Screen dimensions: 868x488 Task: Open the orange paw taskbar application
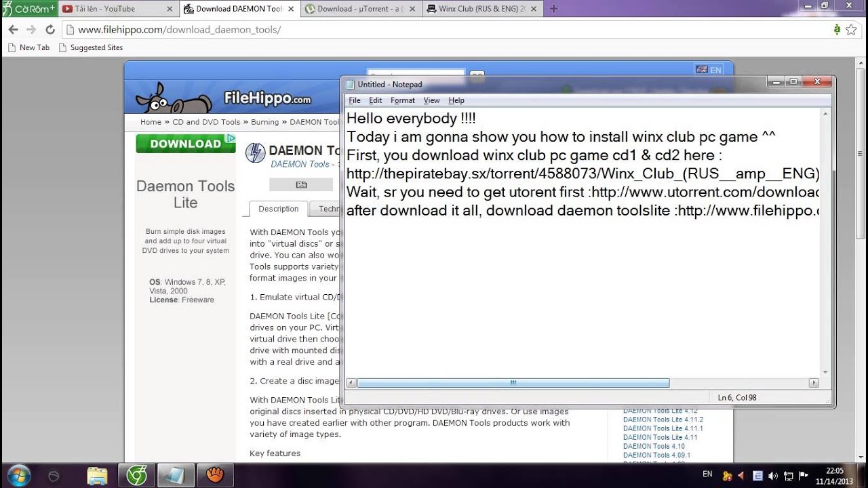[215, 475]
